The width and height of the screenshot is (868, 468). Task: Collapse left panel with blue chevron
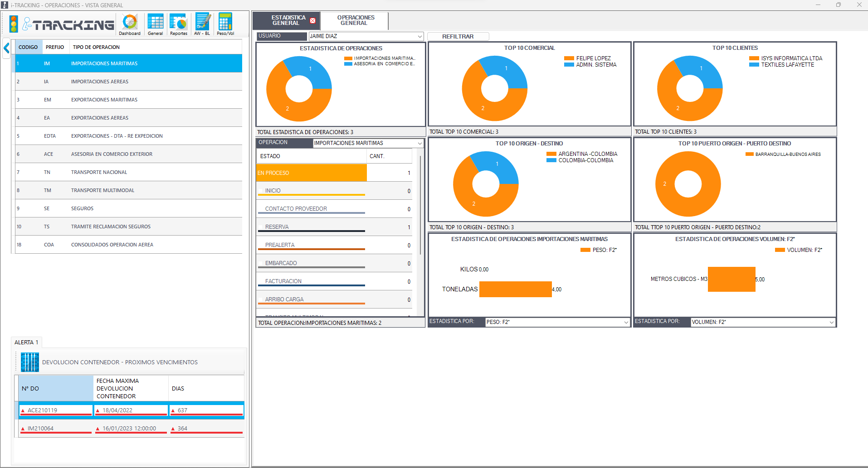pyautogui.click(x=6, y=48)
